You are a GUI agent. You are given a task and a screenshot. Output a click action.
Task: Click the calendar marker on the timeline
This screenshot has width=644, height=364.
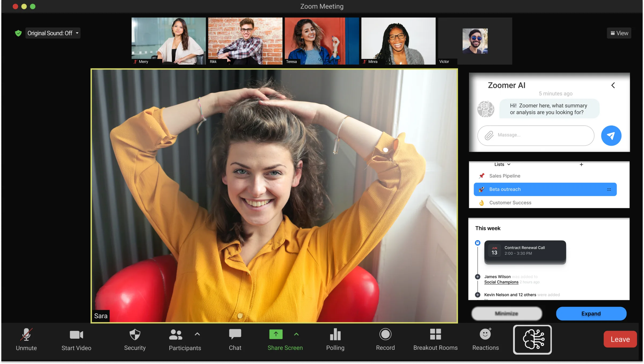pyautogui.click(x=477, y=243)
